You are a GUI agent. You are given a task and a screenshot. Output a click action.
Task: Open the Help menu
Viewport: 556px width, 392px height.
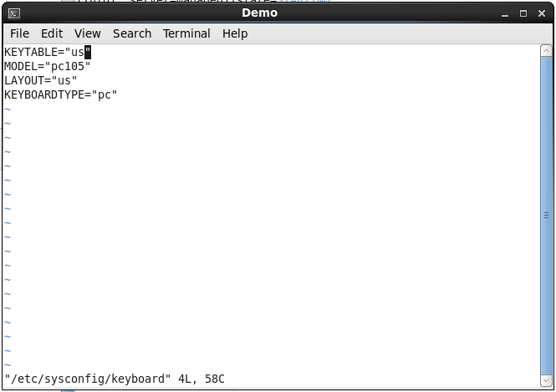(x=235, y=33)
